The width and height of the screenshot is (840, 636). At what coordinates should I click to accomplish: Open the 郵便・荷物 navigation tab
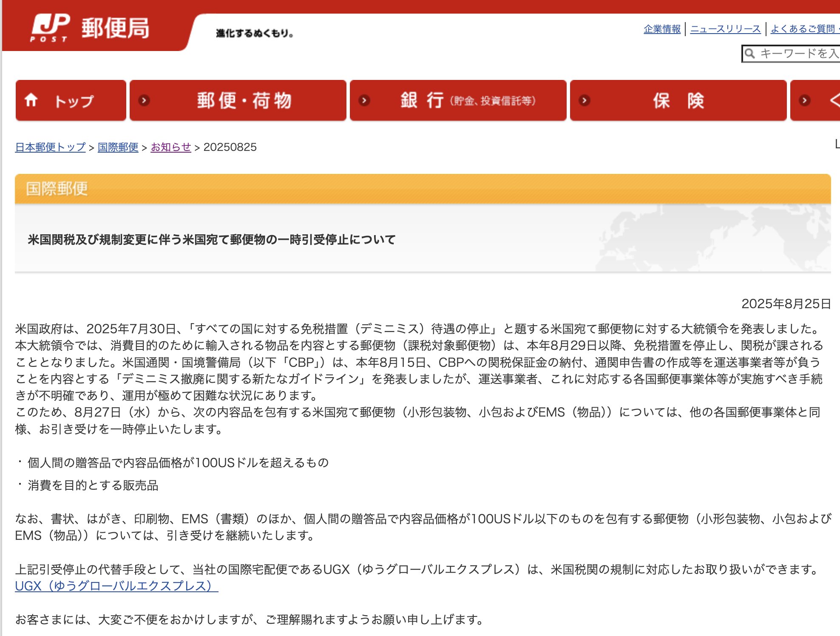238,101
